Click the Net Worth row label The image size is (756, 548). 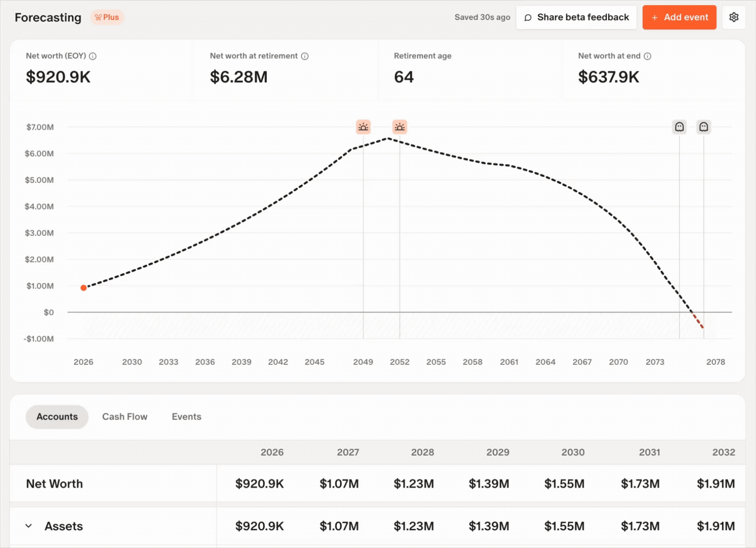[x=55, y=484]
